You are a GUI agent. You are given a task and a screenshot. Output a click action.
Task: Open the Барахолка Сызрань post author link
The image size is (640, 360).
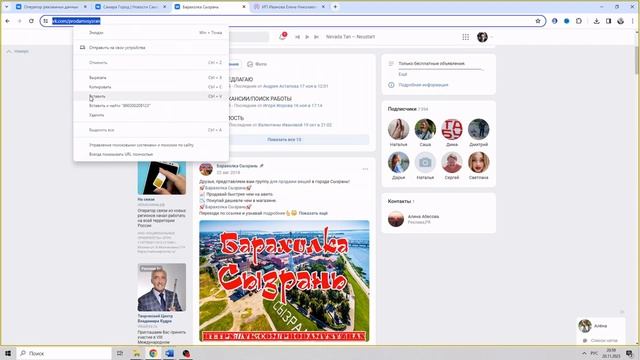click(x=237, y=166)
